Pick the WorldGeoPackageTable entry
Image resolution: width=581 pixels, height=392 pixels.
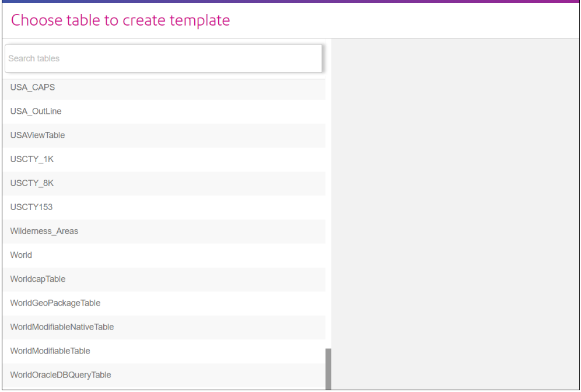click(x=55, y=303)
